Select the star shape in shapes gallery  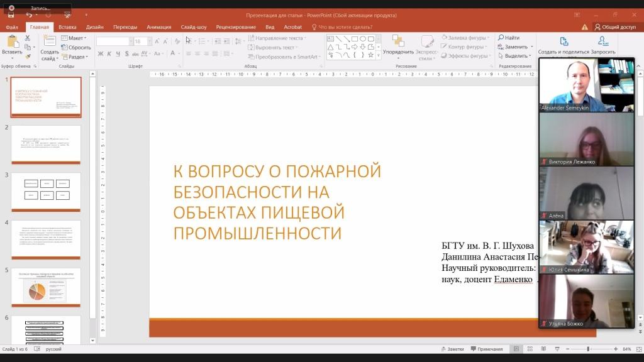coord(371,55)
